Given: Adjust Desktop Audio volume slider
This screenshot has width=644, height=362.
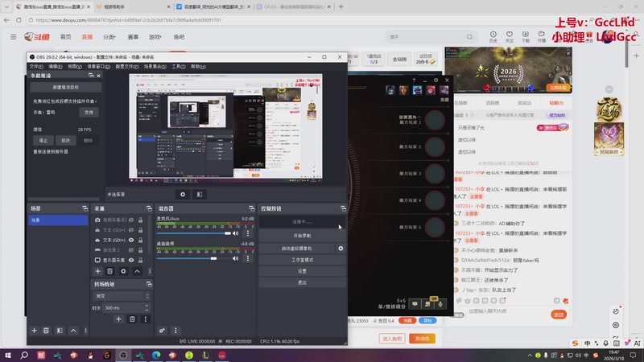Looking at the screenshot, I should click(193, 258).
